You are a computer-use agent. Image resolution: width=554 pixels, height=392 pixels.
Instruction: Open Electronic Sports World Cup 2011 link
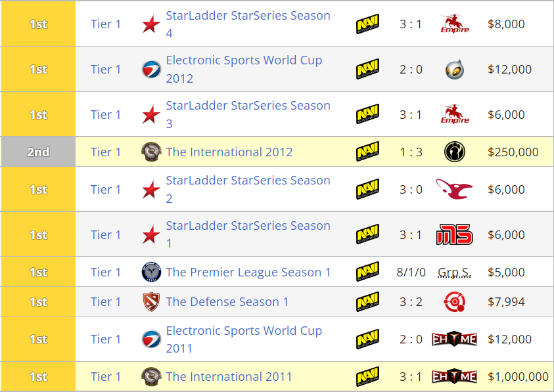tap(244, 331)
